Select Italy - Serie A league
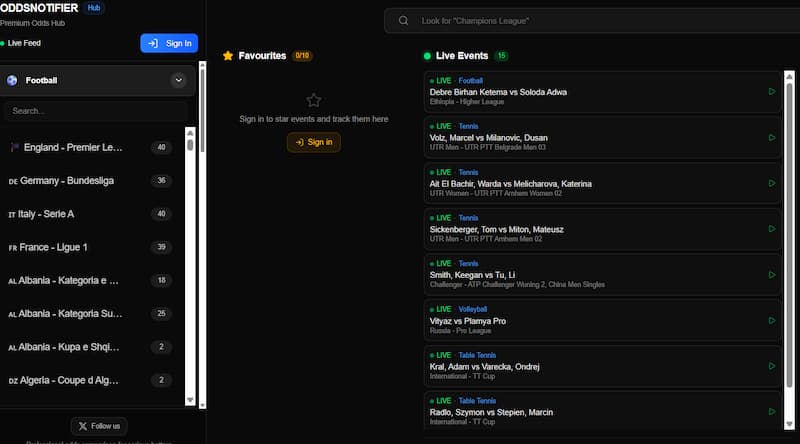Viewport: 800px width, 444px height. (x=92, y=214)
